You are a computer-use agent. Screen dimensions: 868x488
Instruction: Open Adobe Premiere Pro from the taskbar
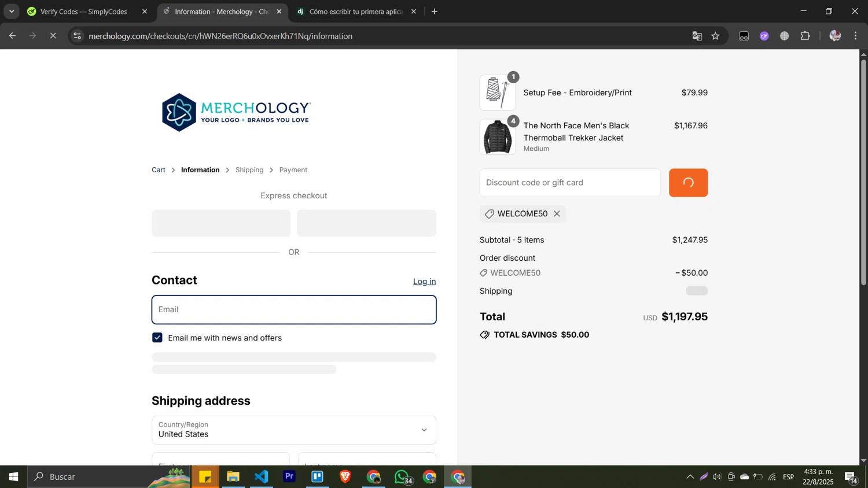click(289, 477)
